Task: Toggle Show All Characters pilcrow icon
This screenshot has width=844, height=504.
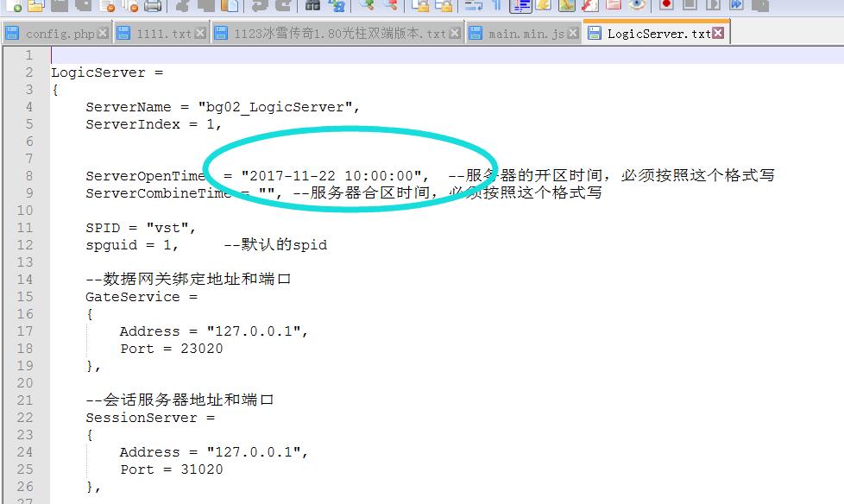Action: [x=497, y=5]
